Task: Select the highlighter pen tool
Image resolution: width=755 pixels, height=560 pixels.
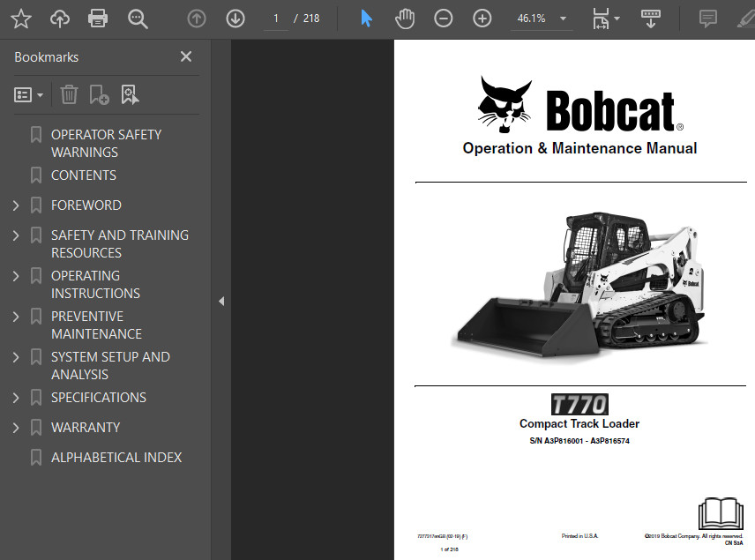Action: tap(746, 19)
